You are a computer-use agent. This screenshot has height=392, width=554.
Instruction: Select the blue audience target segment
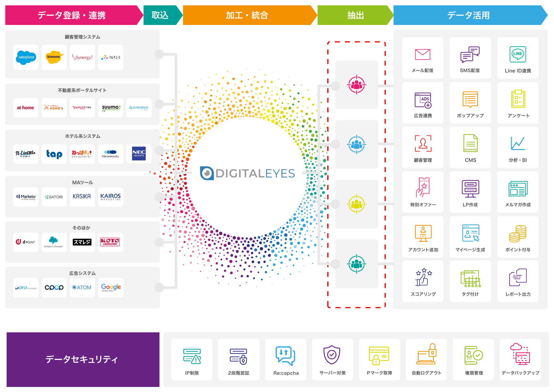[x=357, y=144]
